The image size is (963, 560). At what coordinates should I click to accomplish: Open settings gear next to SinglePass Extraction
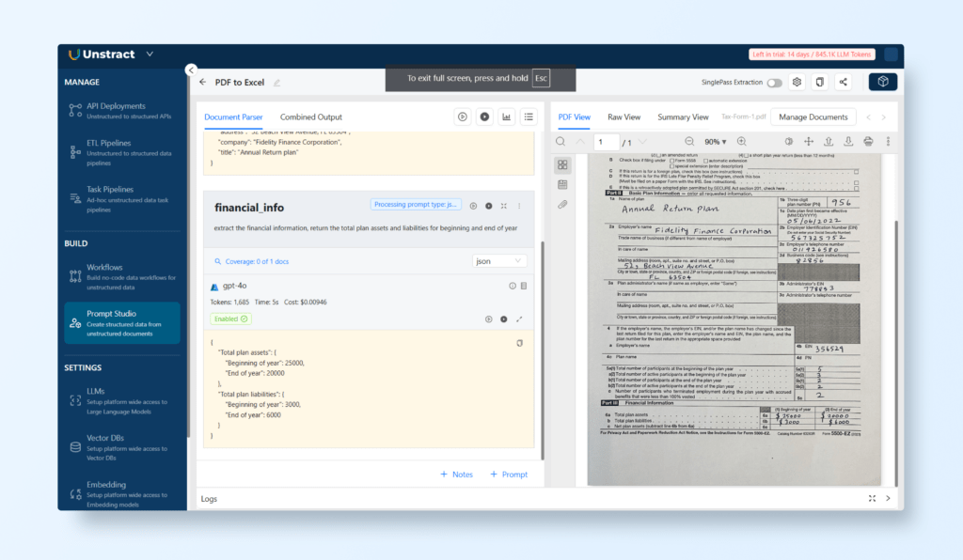click(797, 83)
